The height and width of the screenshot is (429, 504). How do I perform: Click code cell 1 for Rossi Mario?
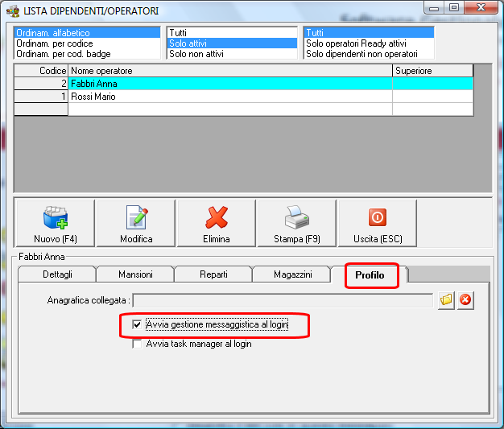pos(41,97)
